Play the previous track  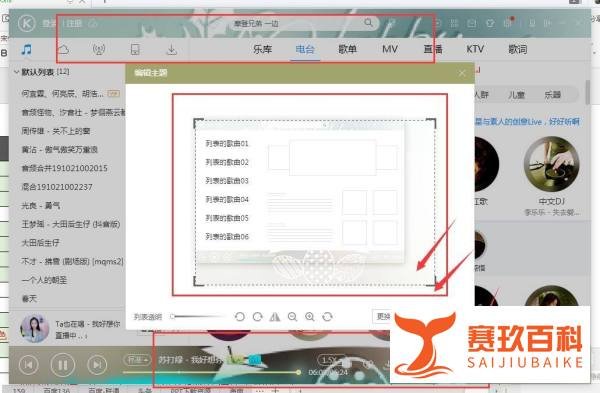pyautogui.click(x=28, y=365)
